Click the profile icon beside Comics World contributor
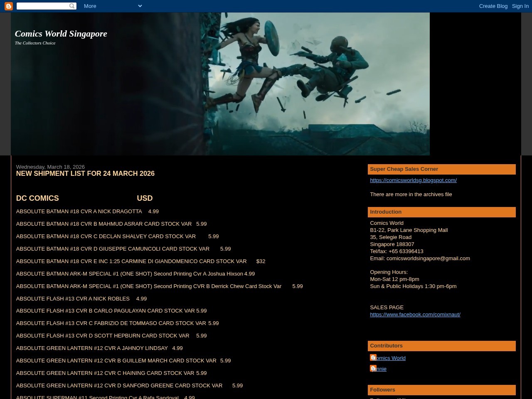 pos(373,357)
